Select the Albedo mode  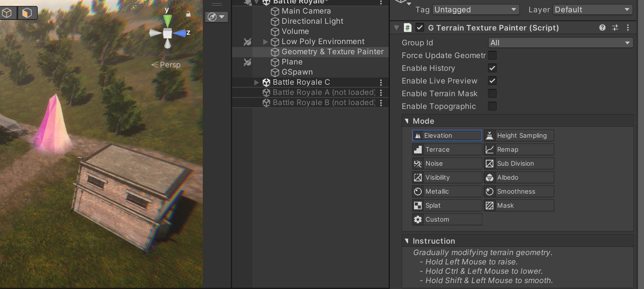pos(519,178)
